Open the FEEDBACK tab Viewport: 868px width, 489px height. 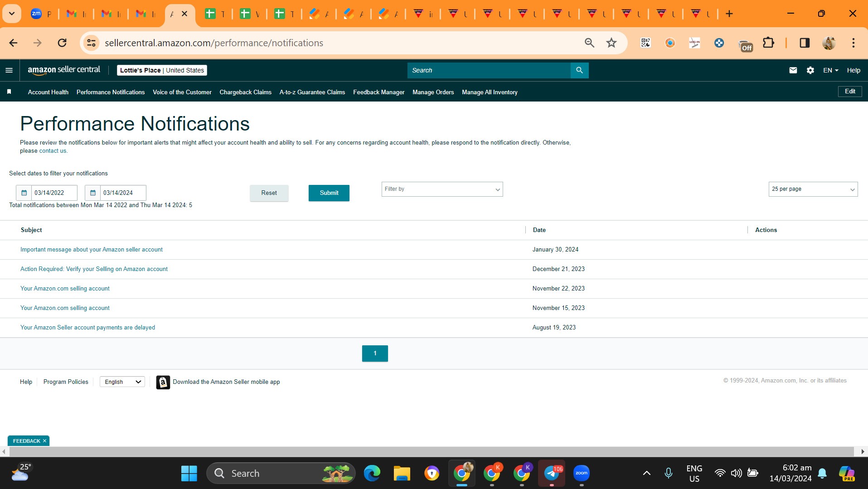tap(27, 441)
